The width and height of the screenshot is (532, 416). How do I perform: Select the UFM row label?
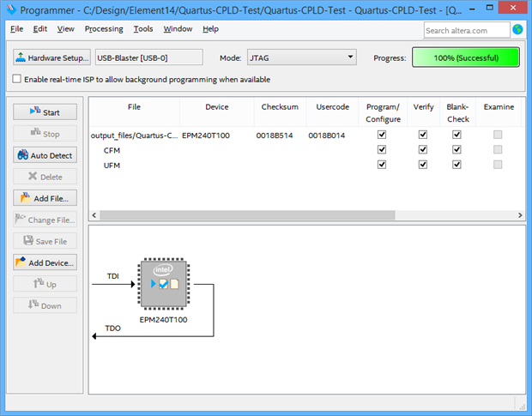pyautogui.click(x=112, y=165)
